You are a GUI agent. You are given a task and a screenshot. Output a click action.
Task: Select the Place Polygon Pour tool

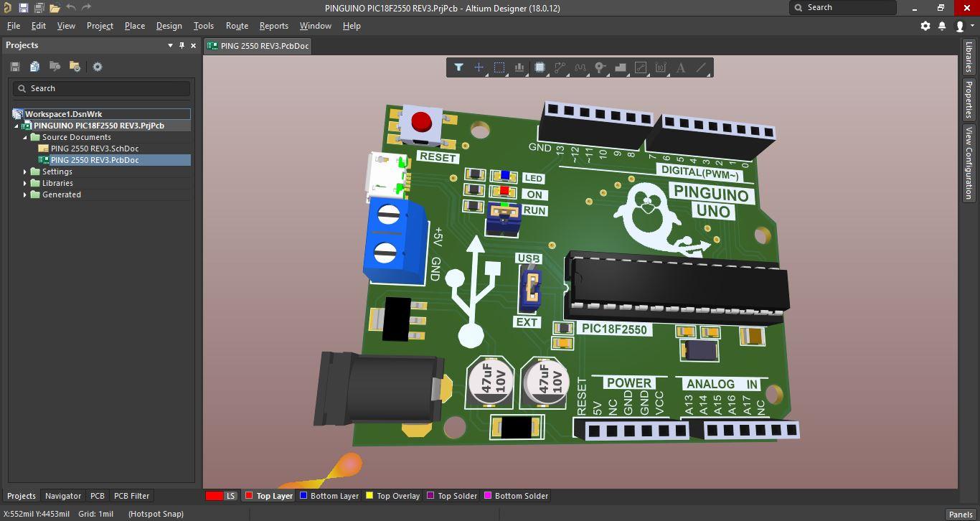click(621, 67)
